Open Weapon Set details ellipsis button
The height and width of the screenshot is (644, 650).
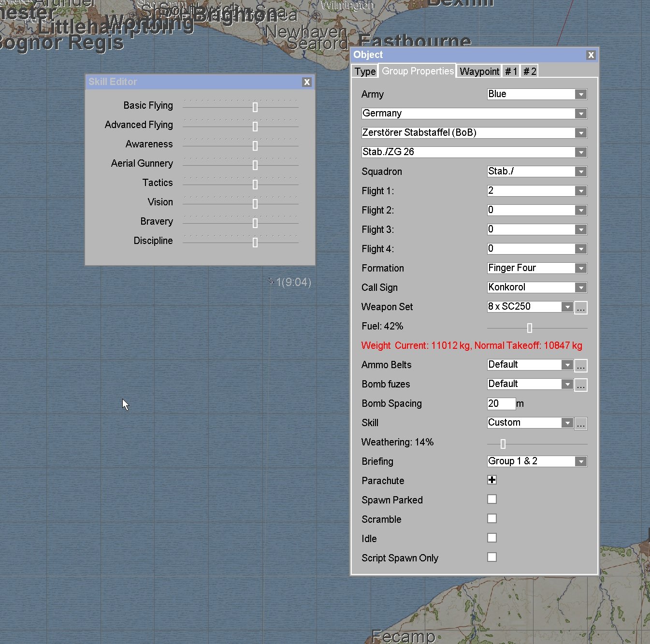[x=581, y=307]
